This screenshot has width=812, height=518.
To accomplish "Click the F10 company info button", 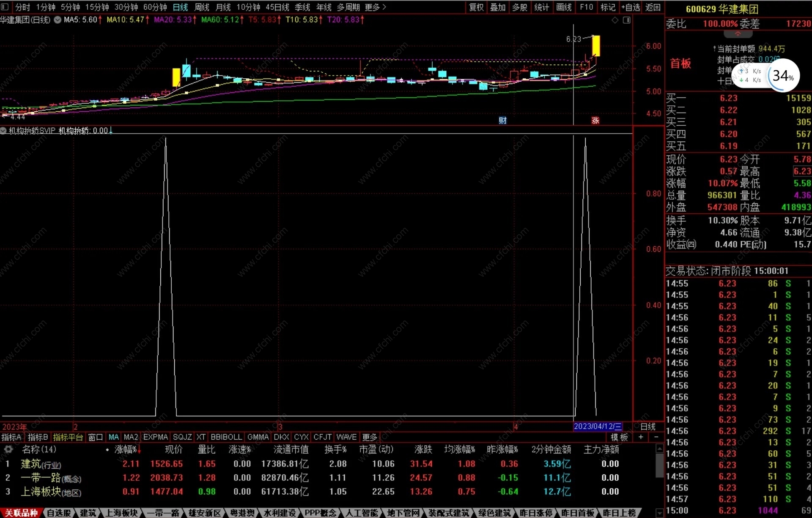I will (x=586, y=7).
